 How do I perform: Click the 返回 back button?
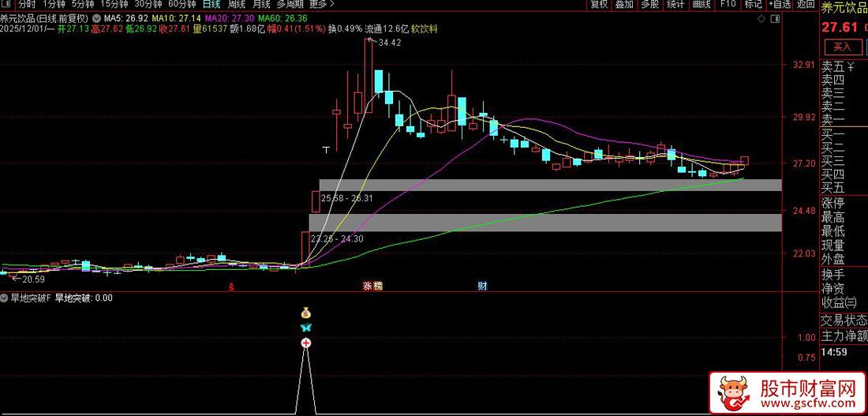806,5
